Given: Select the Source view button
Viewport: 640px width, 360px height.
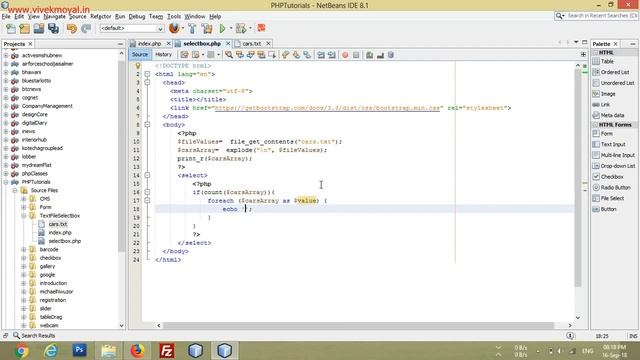Looking at the screenshot, I should [x=140, y=54].
